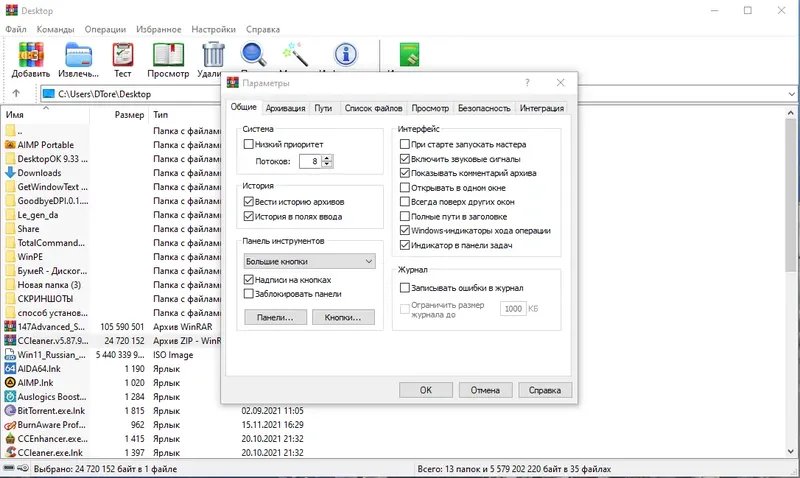Click the AIMP.lnk shortcut icon
The width and height of the screenshot is (800, 478).
tap(10, 383)
